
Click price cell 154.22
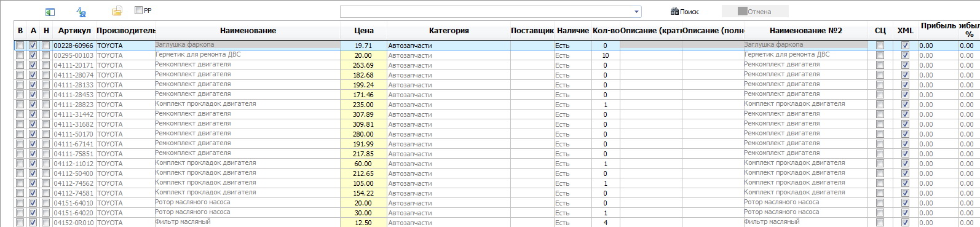coord(363,193)
